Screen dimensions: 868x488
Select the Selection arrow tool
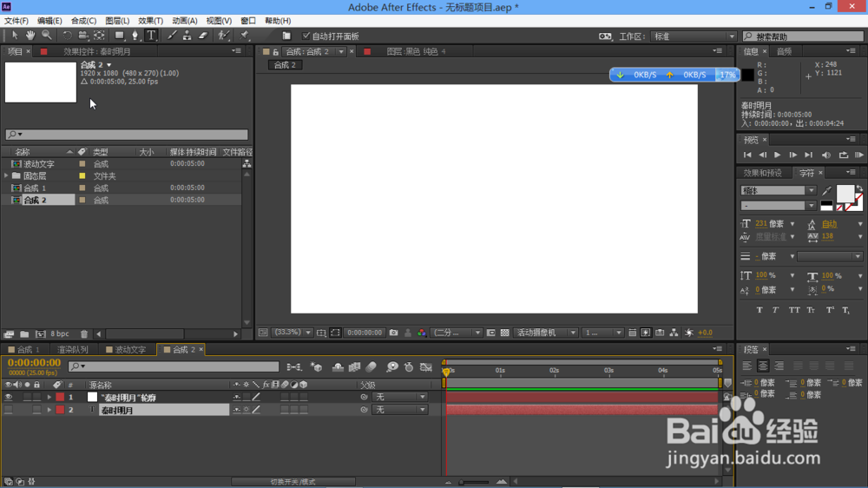click(x=15, y=36)
